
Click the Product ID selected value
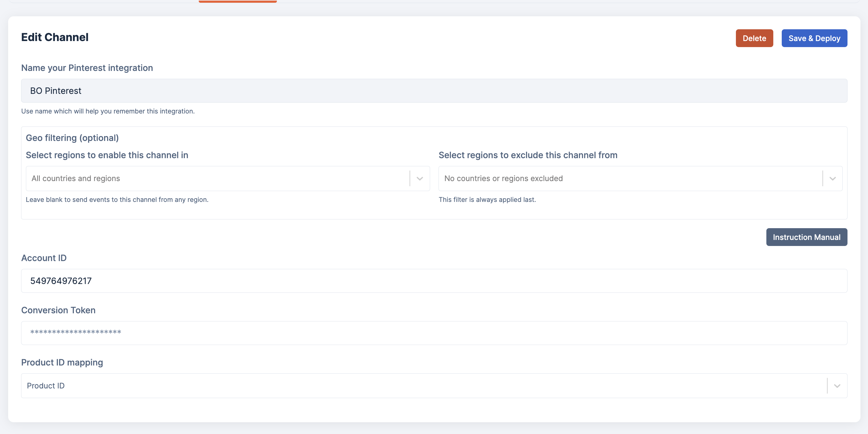tap(46, 386)
